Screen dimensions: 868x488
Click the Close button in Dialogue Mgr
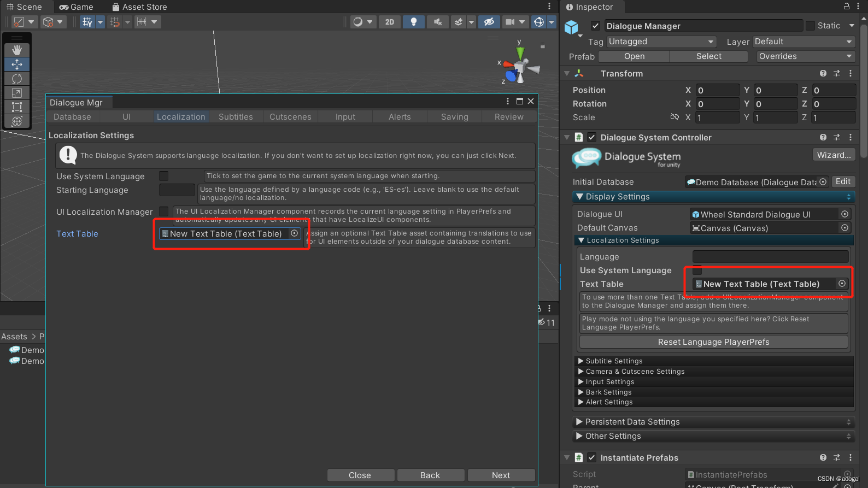click(x=360, y=475)
